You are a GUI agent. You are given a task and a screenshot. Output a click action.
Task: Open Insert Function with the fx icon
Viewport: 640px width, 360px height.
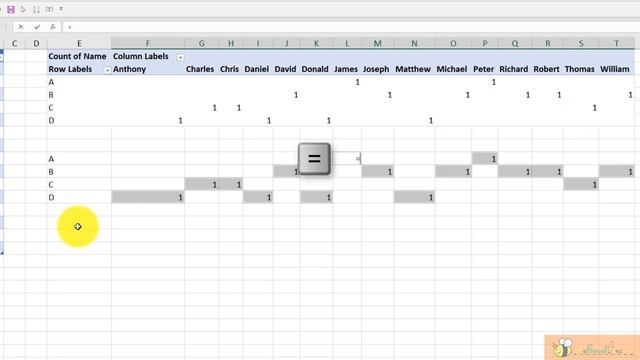[x=53, y=27]
